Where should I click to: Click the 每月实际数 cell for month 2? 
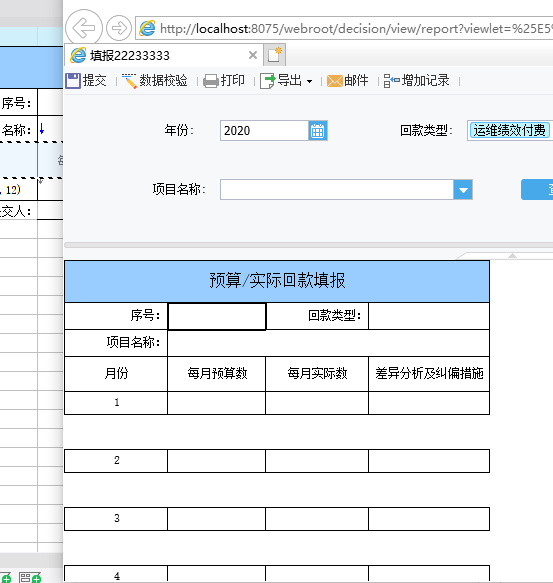click(317, 461)
